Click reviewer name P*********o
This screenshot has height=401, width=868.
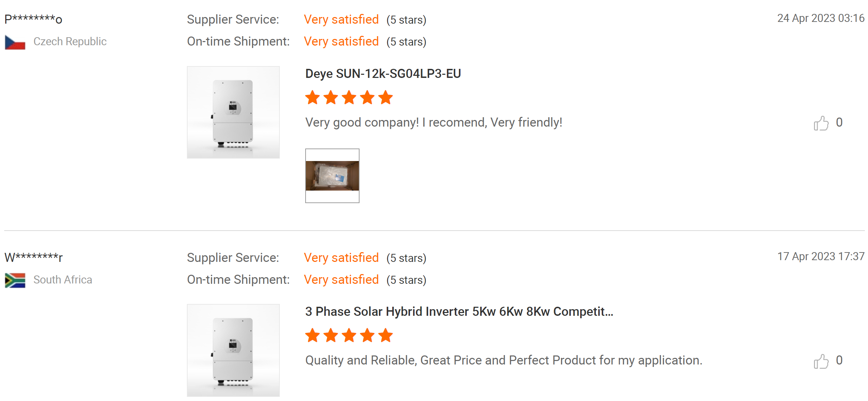click(33, 19)
